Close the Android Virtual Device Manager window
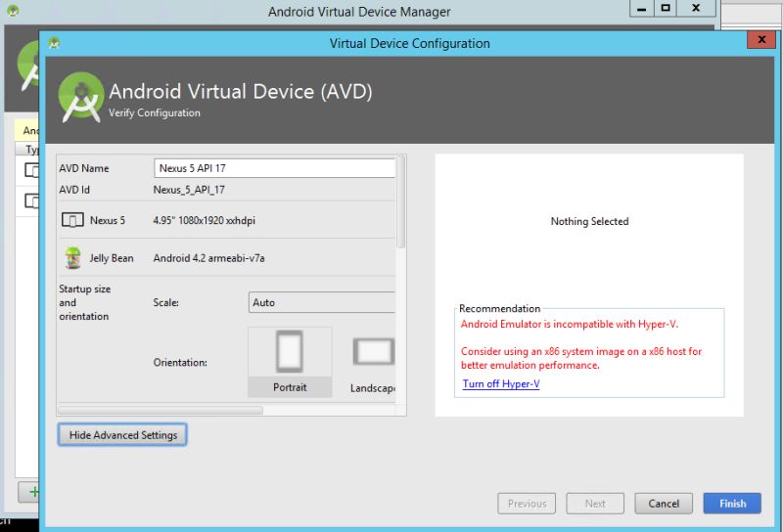This screenshot has width=783, height=532. 696,8
